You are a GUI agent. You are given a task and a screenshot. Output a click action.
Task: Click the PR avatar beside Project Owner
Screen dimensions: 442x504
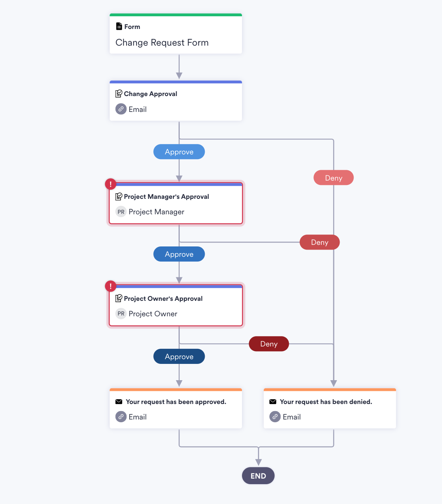click(121, 314)
